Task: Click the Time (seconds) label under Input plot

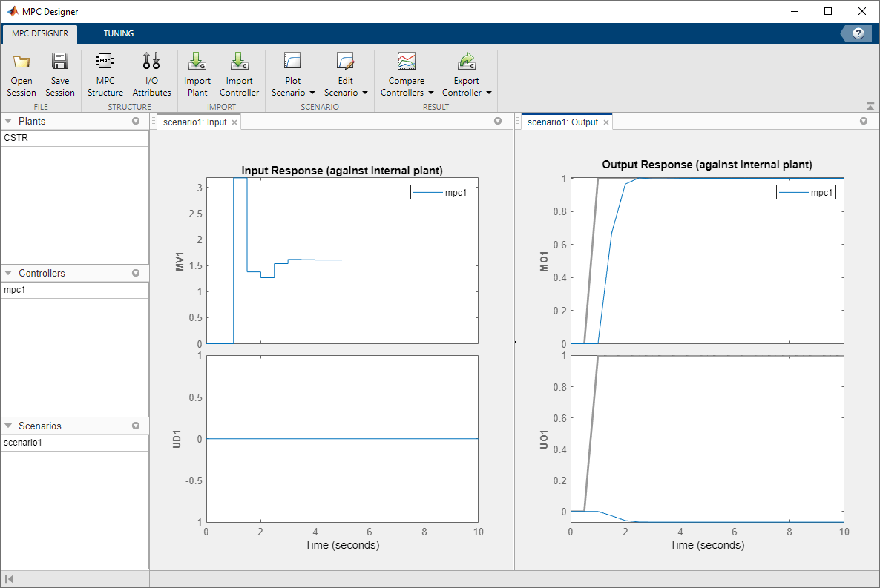Action: tap(342, 545)
